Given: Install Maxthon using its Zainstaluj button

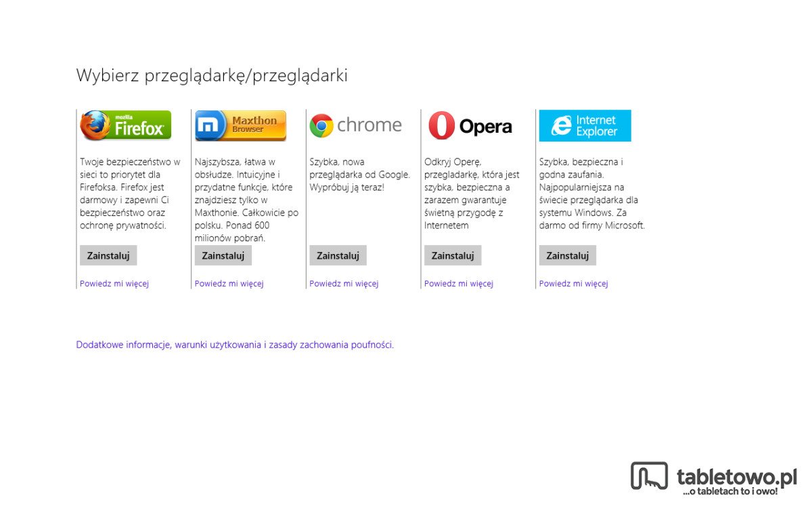Looking at the screenshot, I should 223,255.
